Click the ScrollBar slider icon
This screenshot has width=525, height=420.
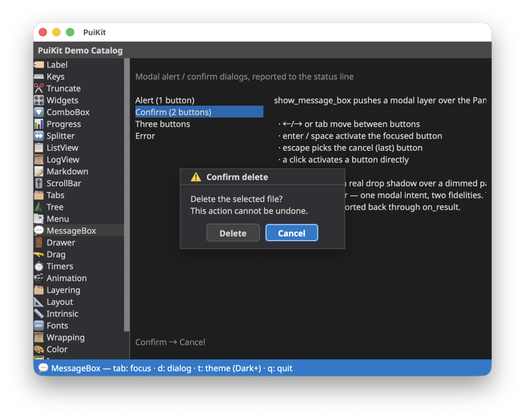click(39, 183)
